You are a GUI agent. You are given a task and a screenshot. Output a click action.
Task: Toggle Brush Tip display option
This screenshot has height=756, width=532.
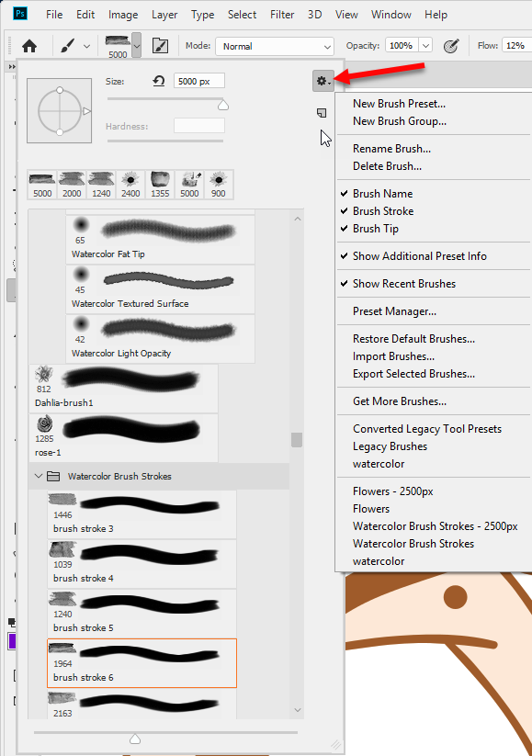point(376,229)
